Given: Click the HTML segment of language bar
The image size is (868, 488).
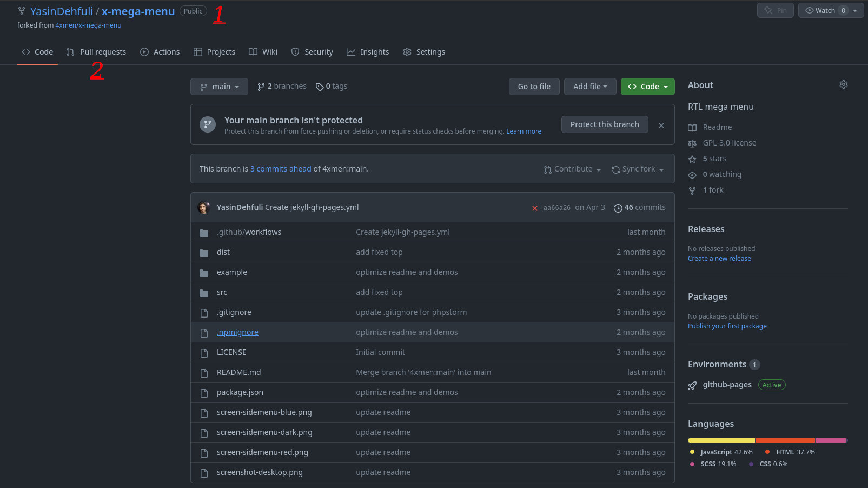Looking at the screenshot, I should tap(785, 440).
